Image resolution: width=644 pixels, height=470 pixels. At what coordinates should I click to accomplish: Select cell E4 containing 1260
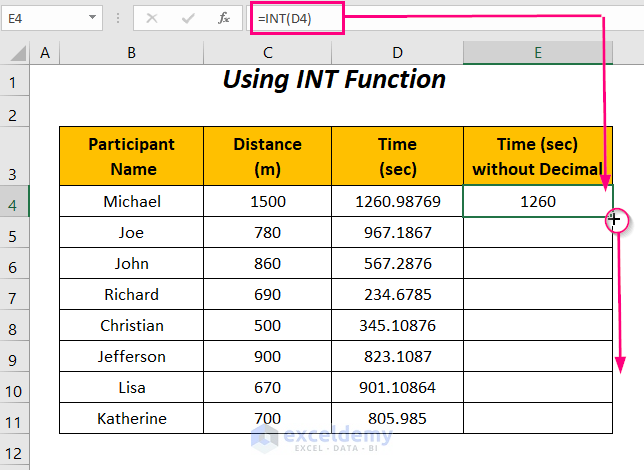click(537, 202)
